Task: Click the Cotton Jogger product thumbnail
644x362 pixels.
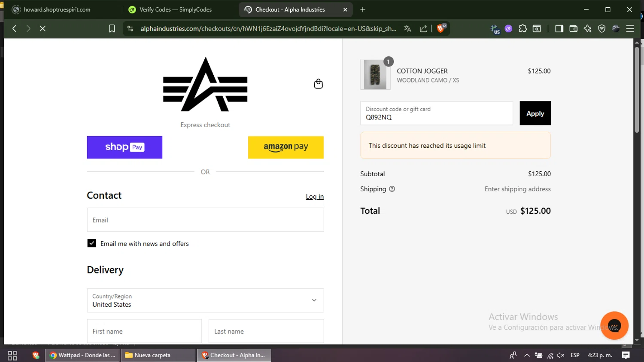Action: pyautogui.click(x=375, y=75)
